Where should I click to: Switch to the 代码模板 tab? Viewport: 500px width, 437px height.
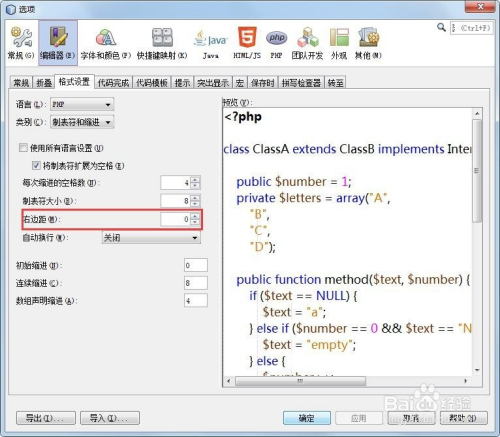coord(152,82)
